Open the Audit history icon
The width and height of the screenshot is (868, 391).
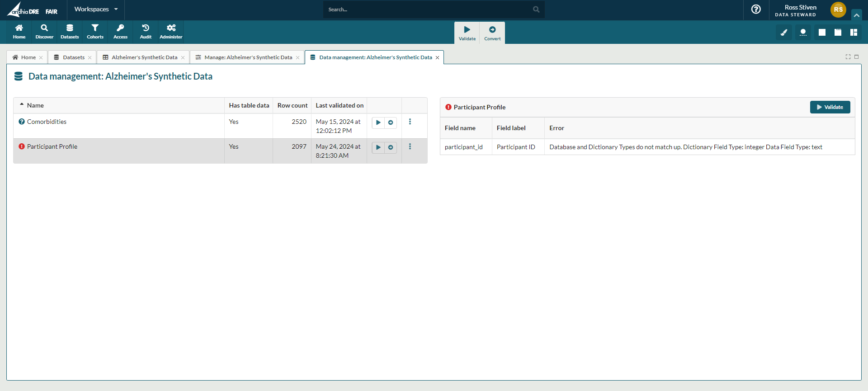(x=146, y=32)
